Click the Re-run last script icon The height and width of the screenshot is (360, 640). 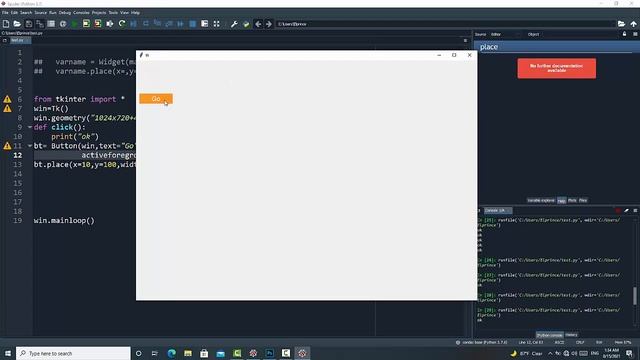(x=122, y=24)
